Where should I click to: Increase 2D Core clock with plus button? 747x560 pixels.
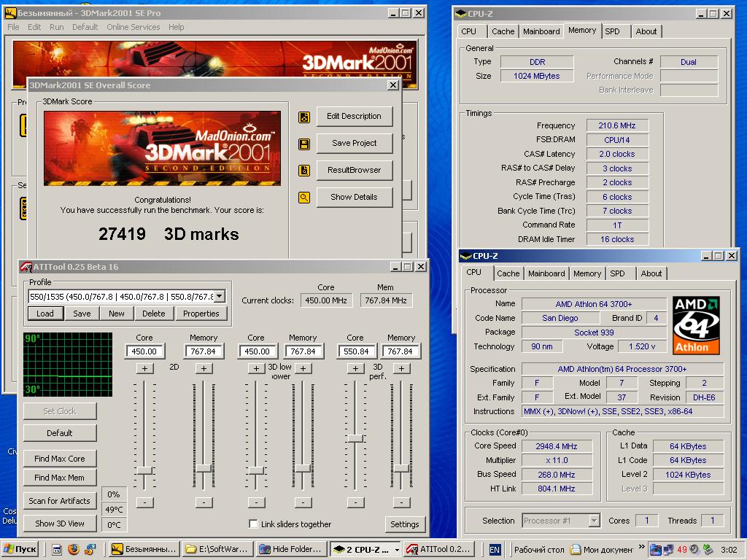click(x=144, y=368)
